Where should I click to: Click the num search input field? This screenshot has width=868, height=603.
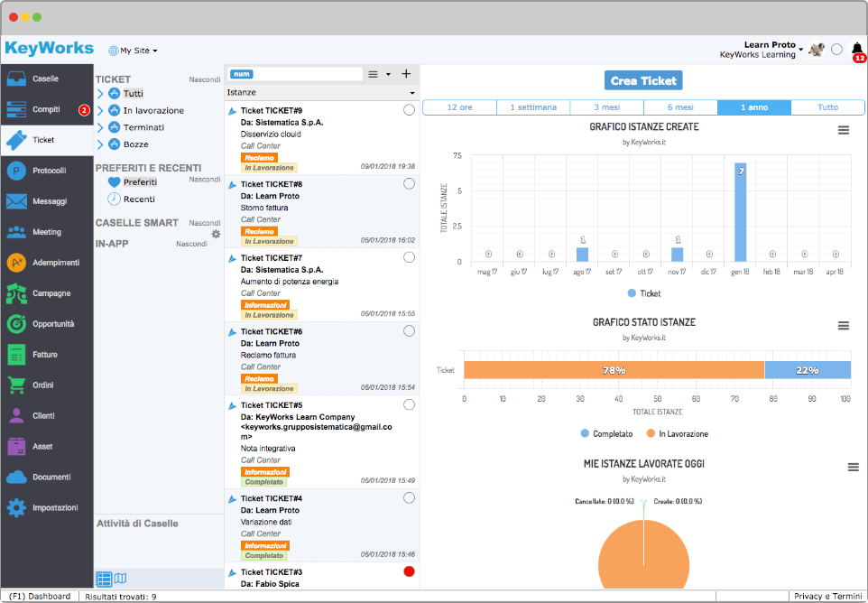pyautogui.click(x=294, y=74)
